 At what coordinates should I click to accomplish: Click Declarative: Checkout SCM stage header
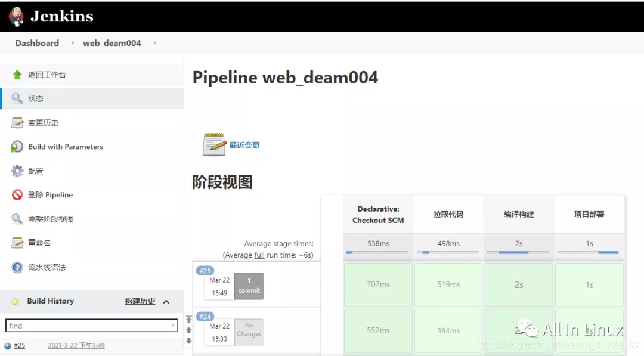(x=378, y=214)
